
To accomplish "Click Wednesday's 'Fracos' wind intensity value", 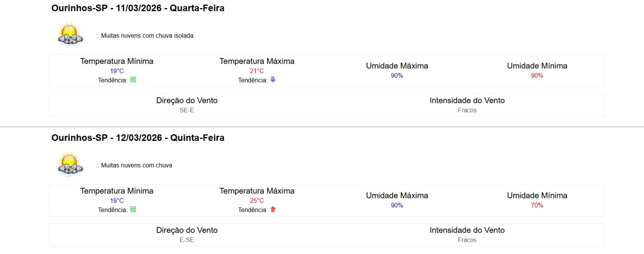I will tap(467, 110).
